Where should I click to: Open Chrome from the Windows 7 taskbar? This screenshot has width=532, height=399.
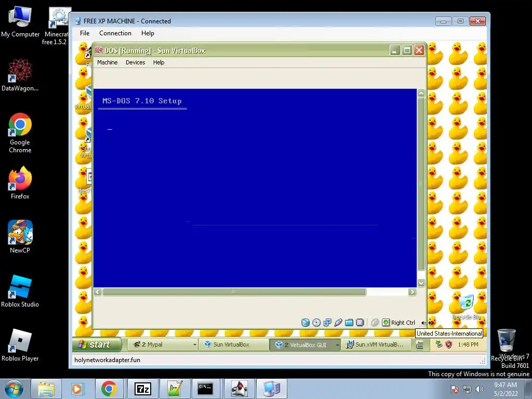click(x=109, y=389)
